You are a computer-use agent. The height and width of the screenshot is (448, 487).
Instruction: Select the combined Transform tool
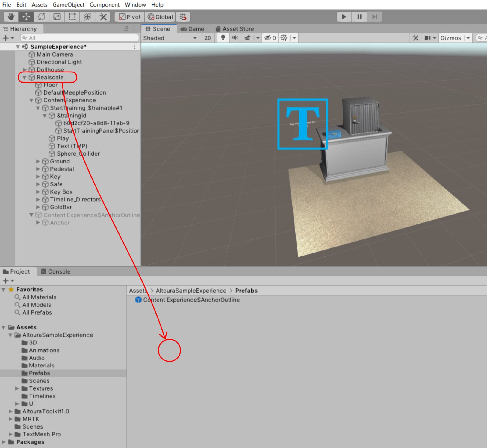pos(87,17)
